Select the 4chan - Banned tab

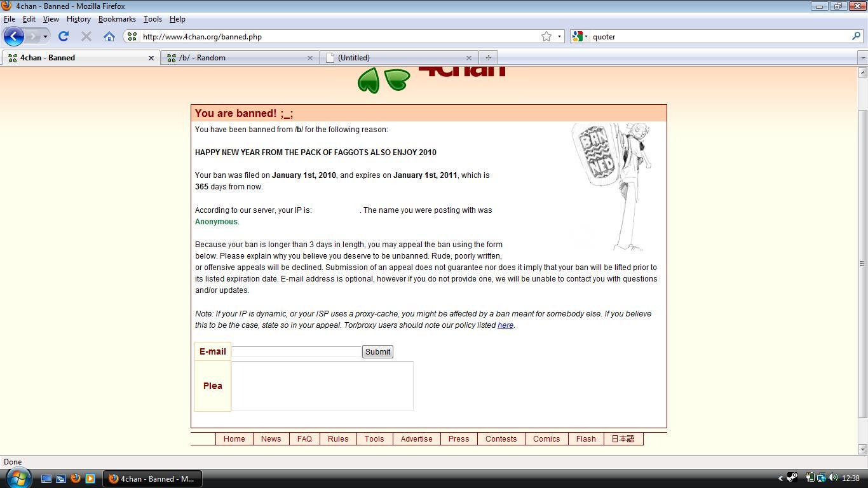pyautogui.click(x=80, y=58)
